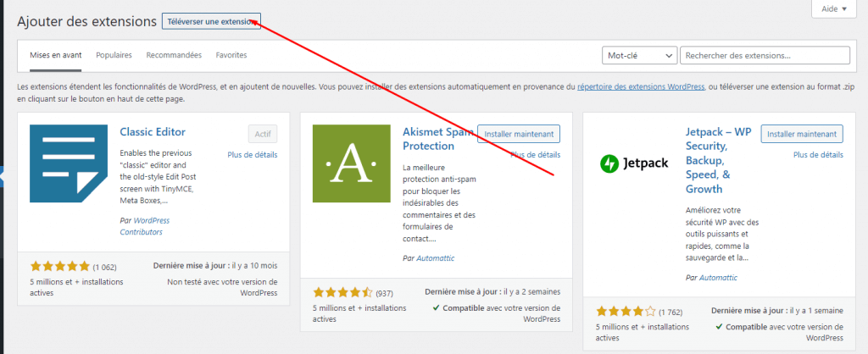Click the Ajouter des extensions heading

pyautogui.click(x=87, y=21)
